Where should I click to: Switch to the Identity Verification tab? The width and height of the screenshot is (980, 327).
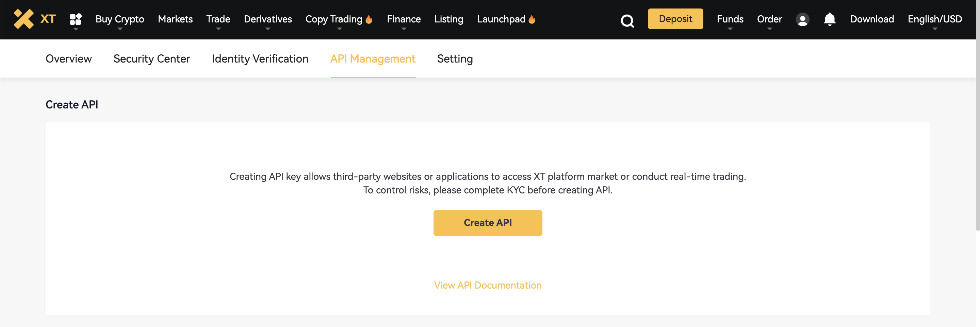click(x=260, y=59)
